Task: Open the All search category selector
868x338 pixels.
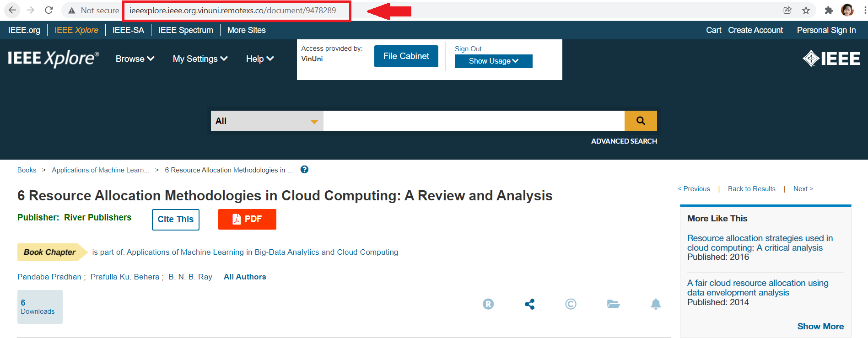Action: [267, 121]
